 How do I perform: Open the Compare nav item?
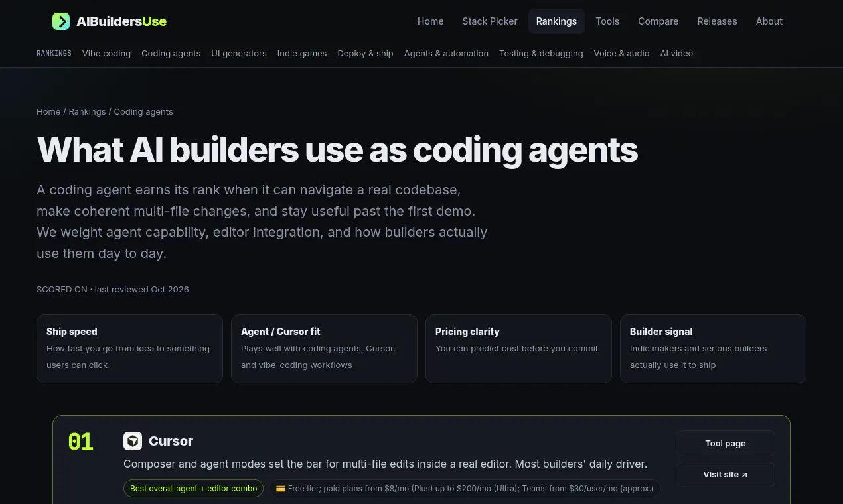658,21
